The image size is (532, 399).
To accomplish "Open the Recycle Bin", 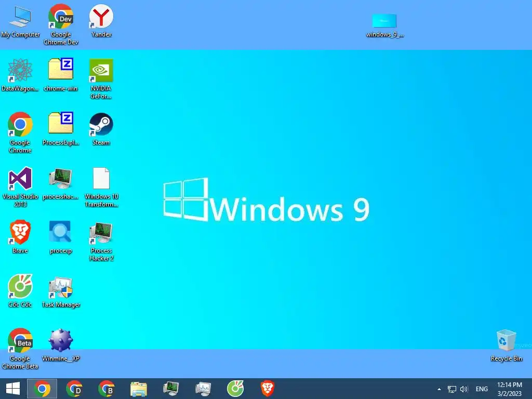I will click(506, 345).
